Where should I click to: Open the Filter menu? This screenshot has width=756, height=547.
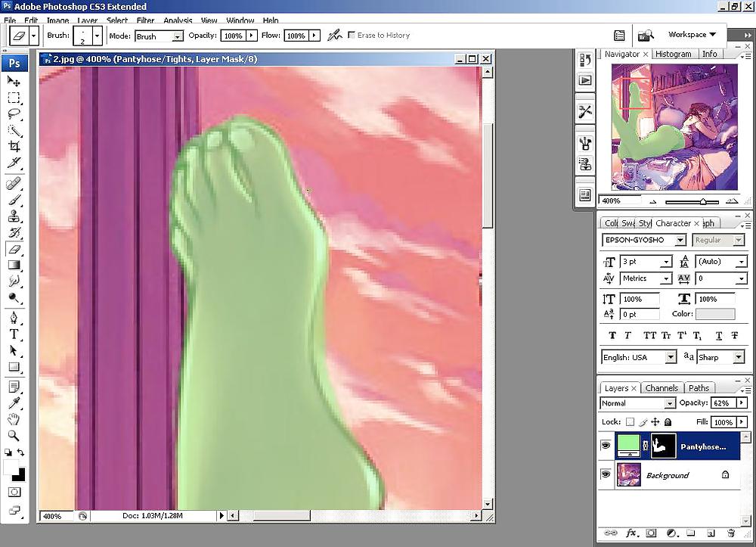point(145,20)
